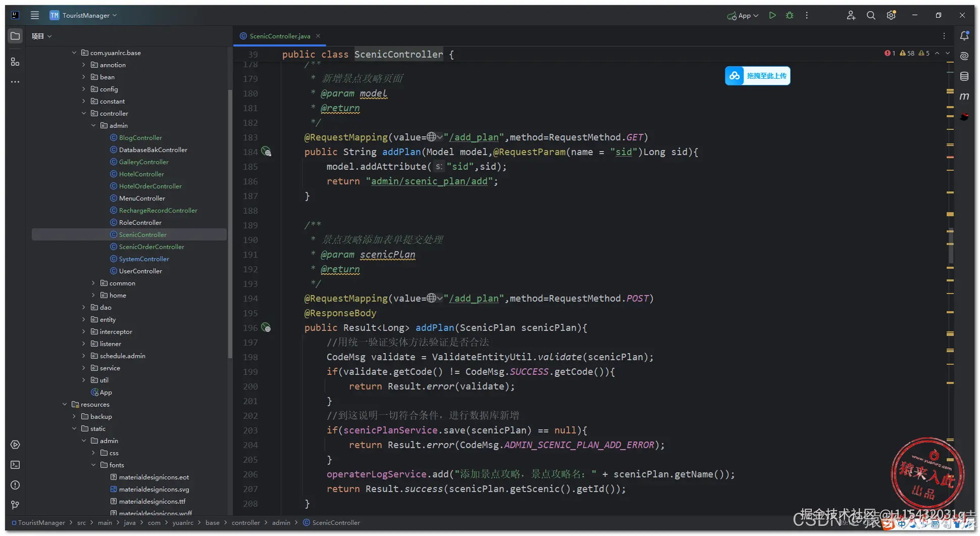Open the Database tool window
The height and width of the screenshot is (536, 980).
(964, 76)
